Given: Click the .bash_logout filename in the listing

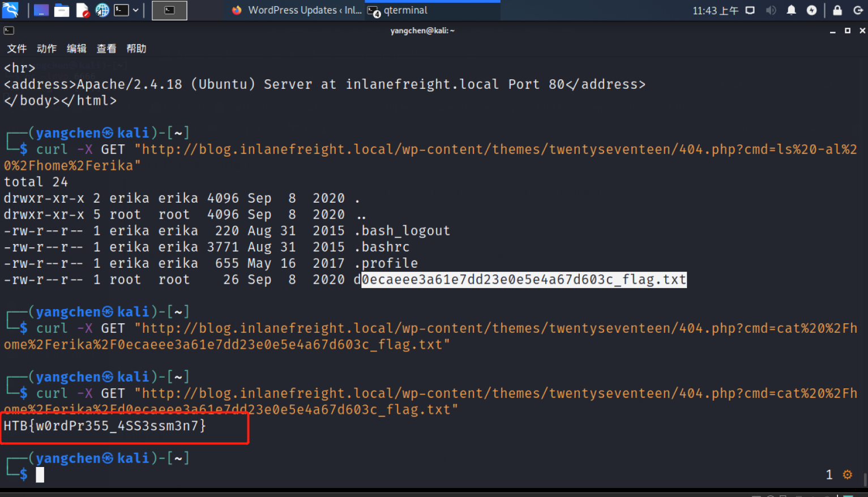Looking at the screenshot, I should pyautogui.click(x=402, y=231).
